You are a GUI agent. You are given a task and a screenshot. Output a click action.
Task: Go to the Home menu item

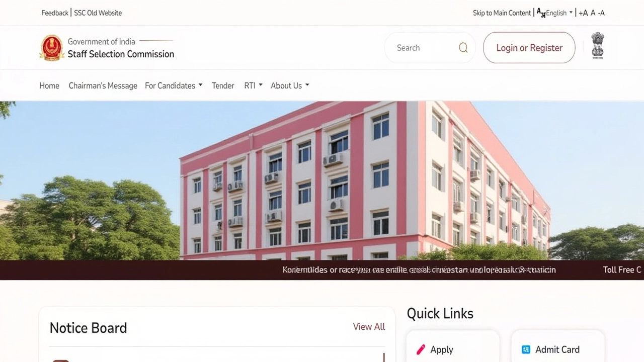coord(49,85)
